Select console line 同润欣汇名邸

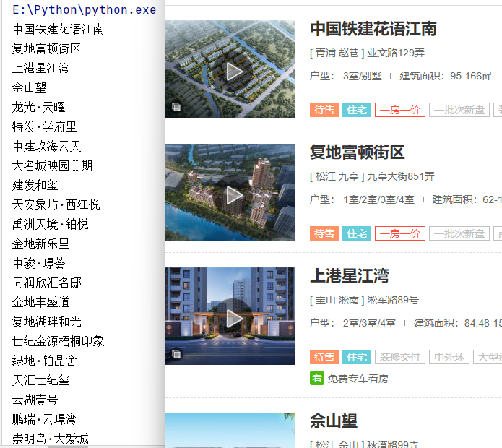[x=47, y=283]
